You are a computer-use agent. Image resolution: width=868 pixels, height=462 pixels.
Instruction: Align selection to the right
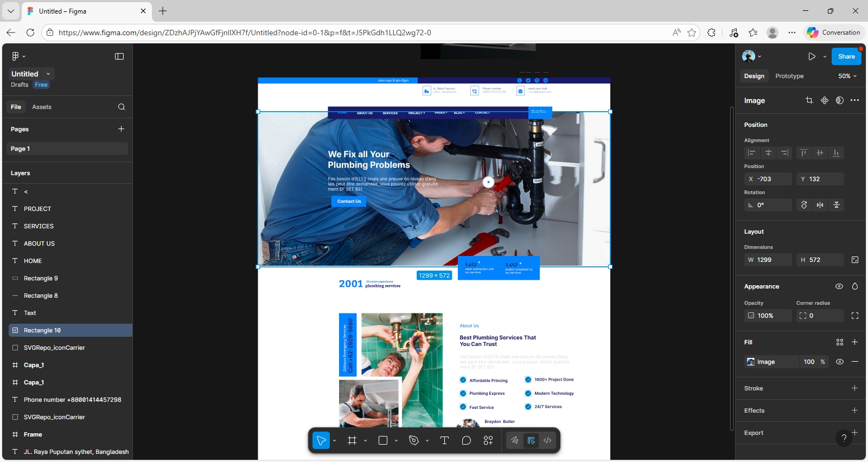click(x=784, y=153)
